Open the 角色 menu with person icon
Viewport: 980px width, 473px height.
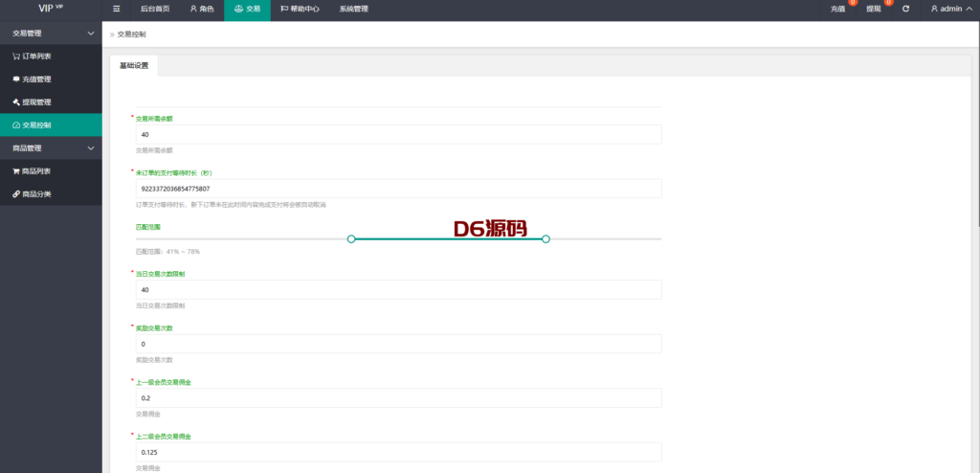coord(201,10)
